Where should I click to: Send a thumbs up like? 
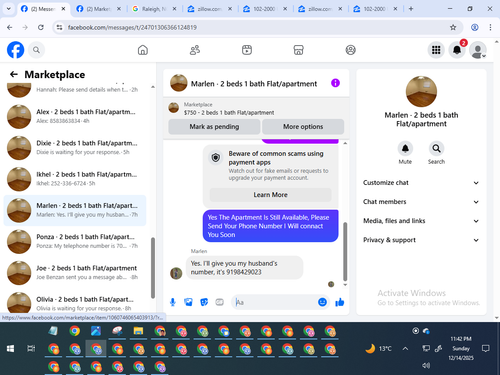pos(340,302)
